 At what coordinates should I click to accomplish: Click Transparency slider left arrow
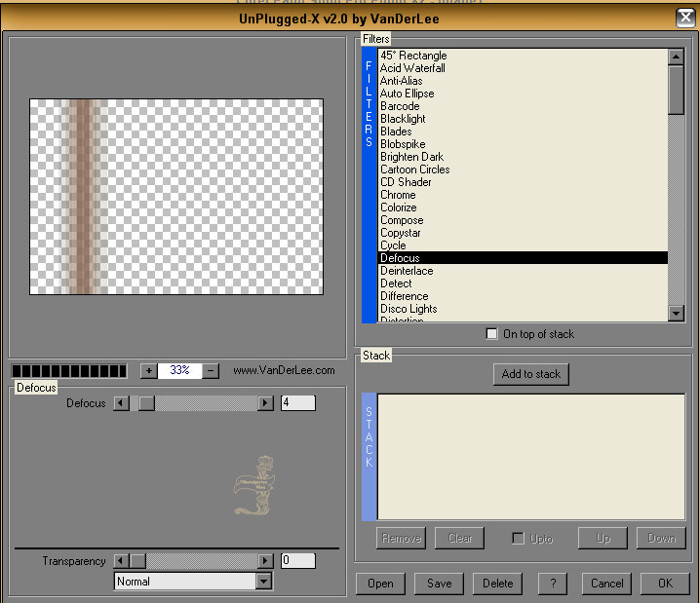(121, 561)
